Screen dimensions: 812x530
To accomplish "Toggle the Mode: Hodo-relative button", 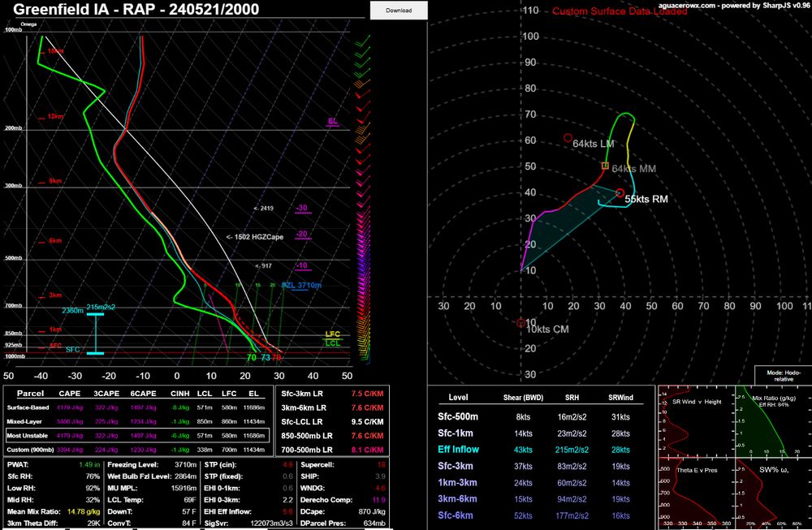I will [783, 376].
